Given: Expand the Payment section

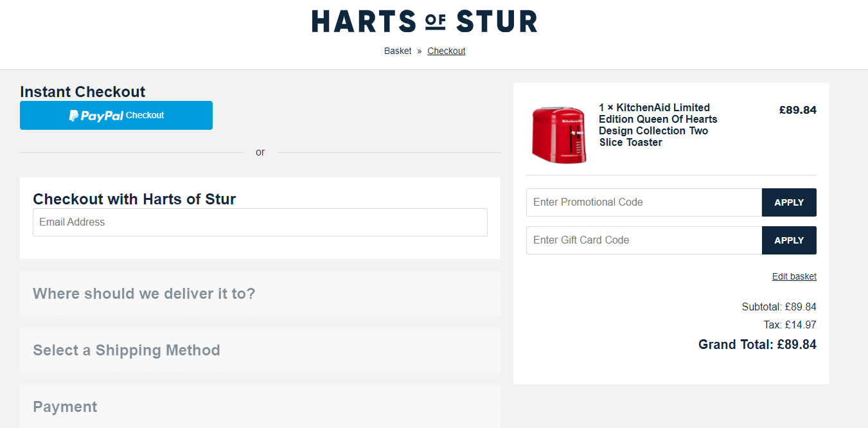Looking at the screenshot, I should 260,407.
